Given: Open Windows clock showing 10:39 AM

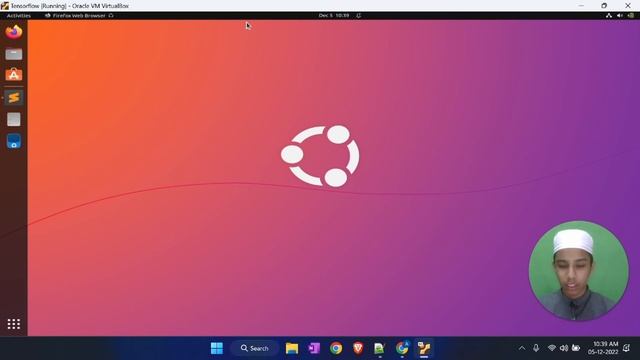Looking at the screenshot, I should click(x=603, y=348).
